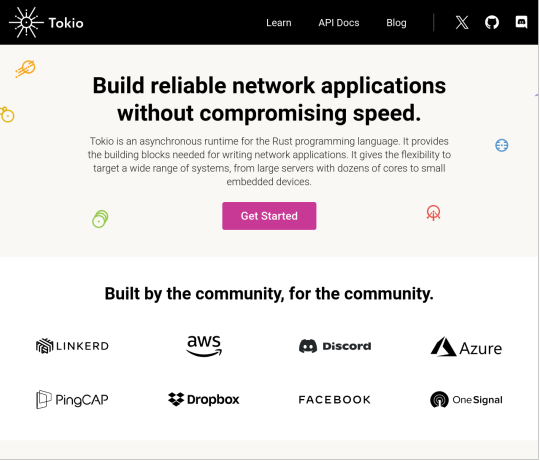Click the PingCAP logo
Screen dimensions: 540x461
point(72,399)
